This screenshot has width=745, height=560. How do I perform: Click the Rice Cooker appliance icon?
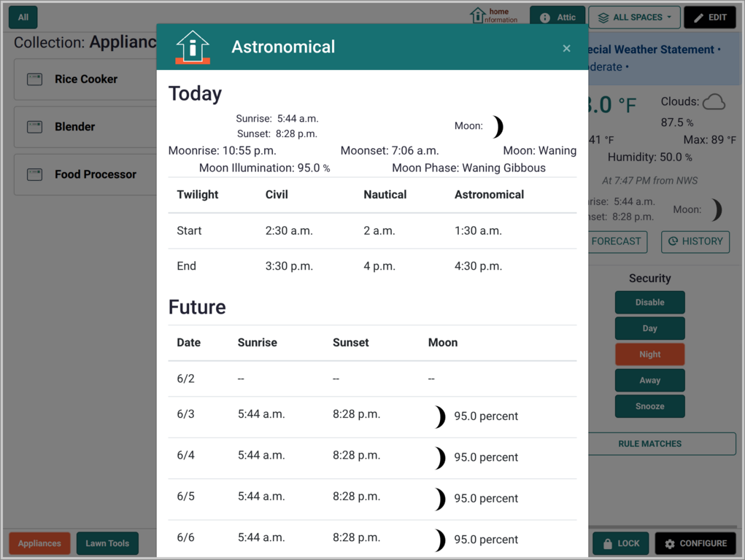[34, 79]
